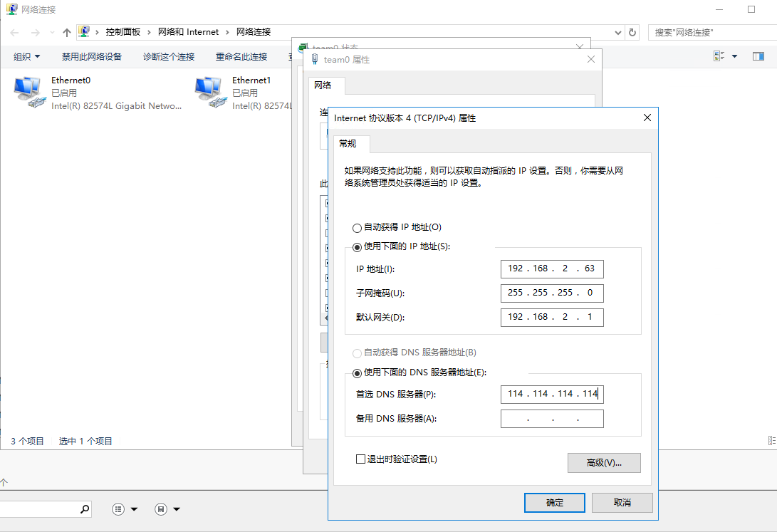Click the magnifier search icon at the bottom left
Image resolution: width=777 pixels, height=532 pixels.
click(85, 509)
